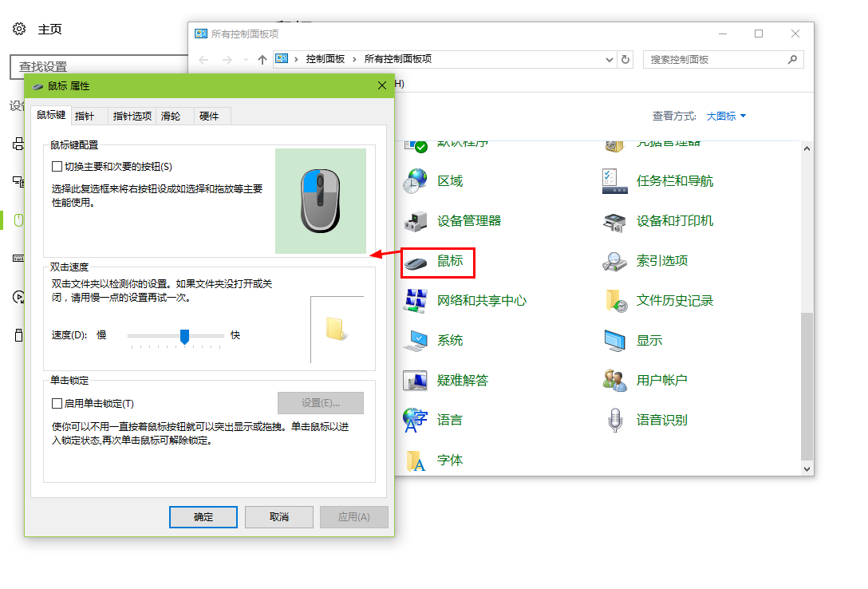Expand the address bar history dropdown

(x=609, y=59)
